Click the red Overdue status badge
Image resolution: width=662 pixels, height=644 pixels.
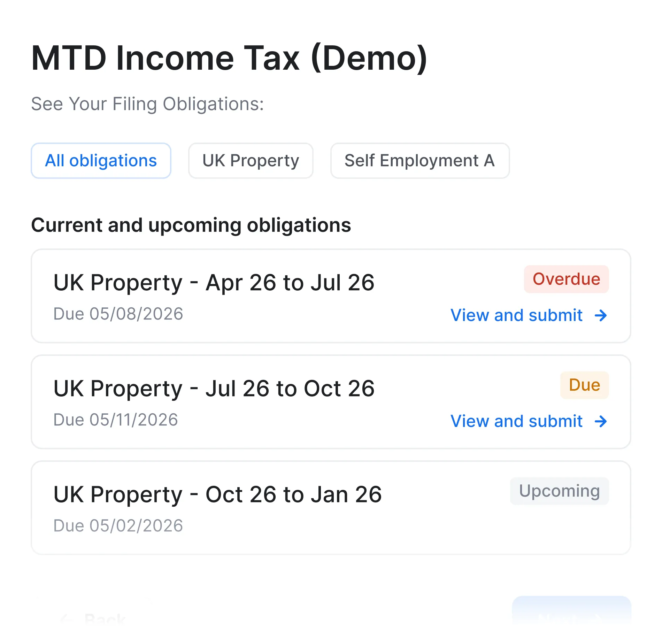click(x=566, y=279)
